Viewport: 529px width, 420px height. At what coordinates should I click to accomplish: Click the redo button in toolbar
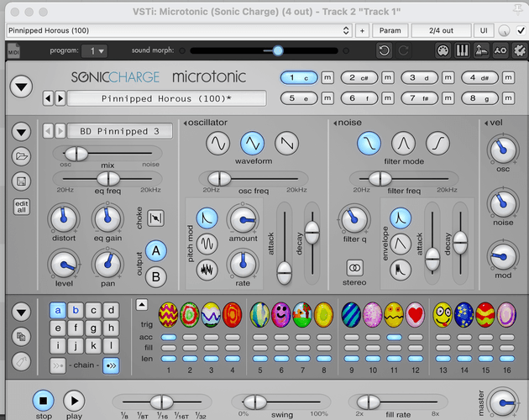[404, 50]
